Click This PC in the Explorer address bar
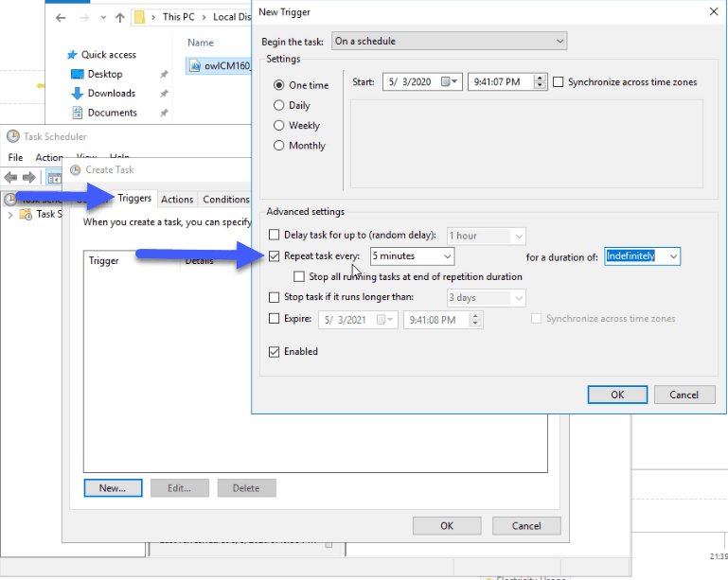Screen dimensions: 728x580 tap(179, 17)
